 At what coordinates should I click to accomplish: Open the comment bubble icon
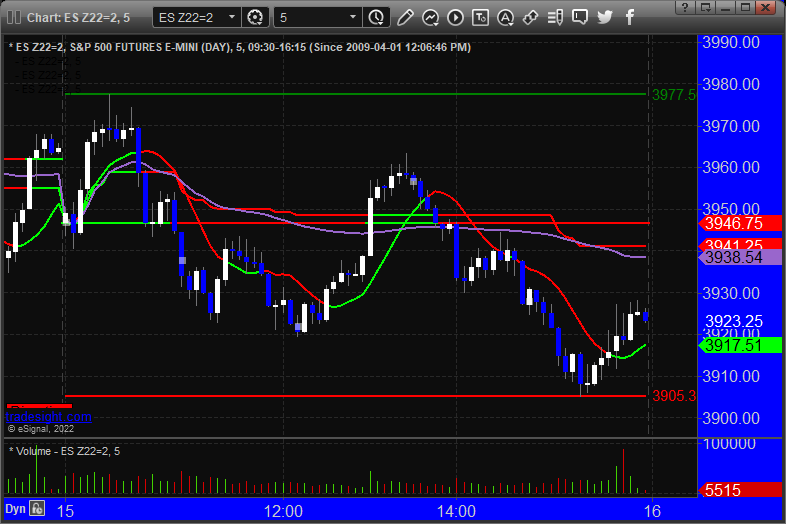point(580,18)
